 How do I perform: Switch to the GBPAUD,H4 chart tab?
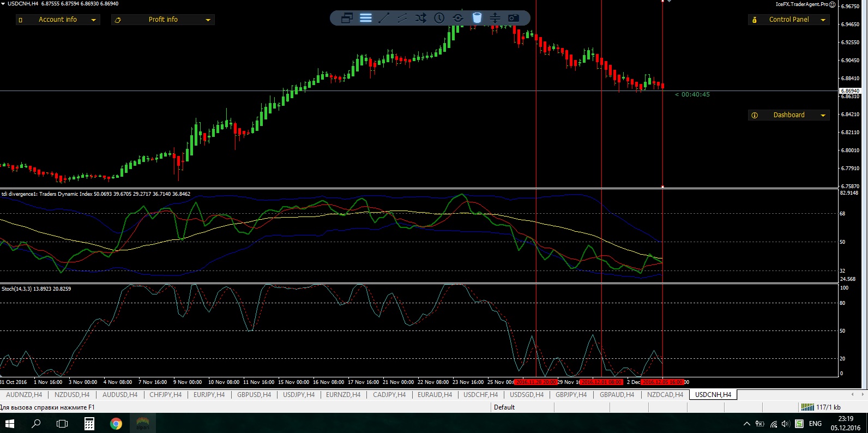tap(617, 395)
